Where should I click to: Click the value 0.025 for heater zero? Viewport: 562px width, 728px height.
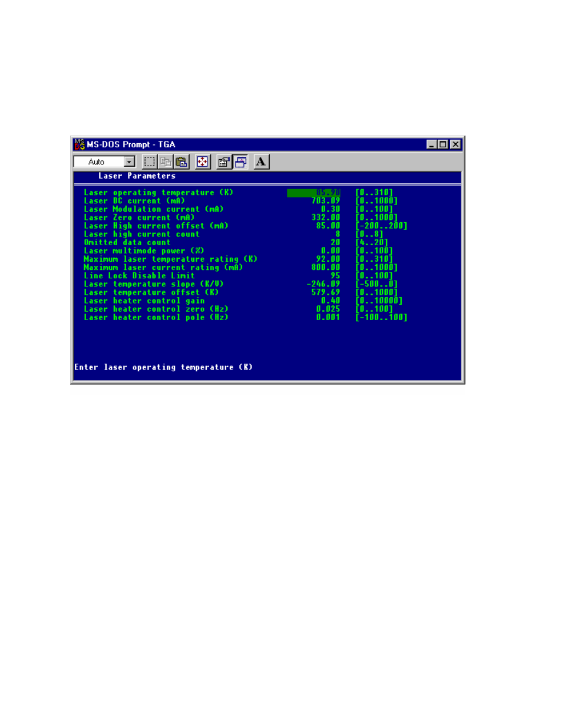[328, 309]
